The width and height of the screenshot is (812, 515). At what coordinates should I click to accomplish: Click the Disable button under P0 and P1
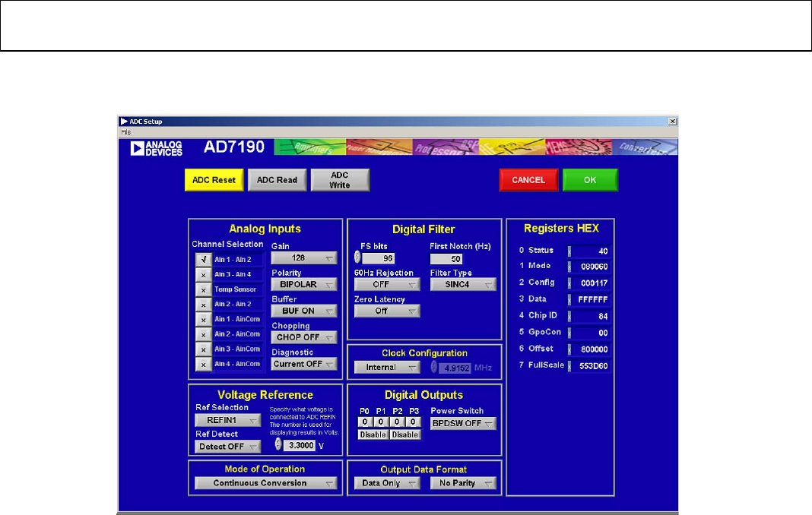coord(373,434)
